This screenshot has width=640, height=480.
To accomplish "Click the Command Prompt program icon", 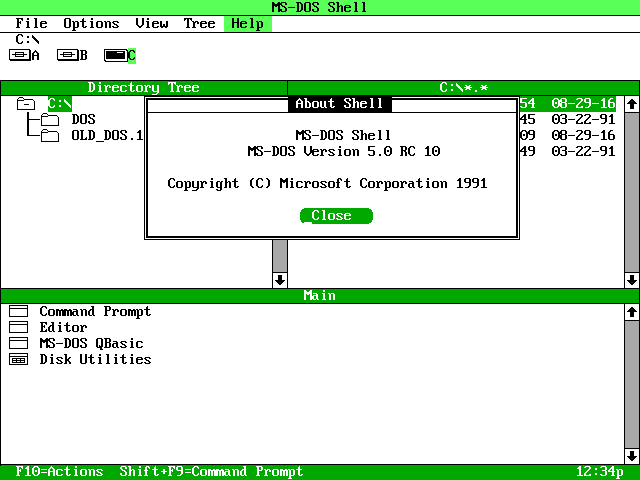I will pyautogui.click(x=19, y=312).
